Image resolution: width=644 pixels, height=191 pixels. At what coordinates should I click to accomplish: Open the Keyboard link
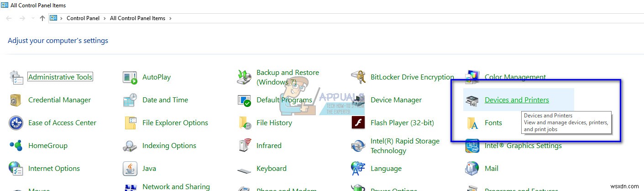click(272, 169)
